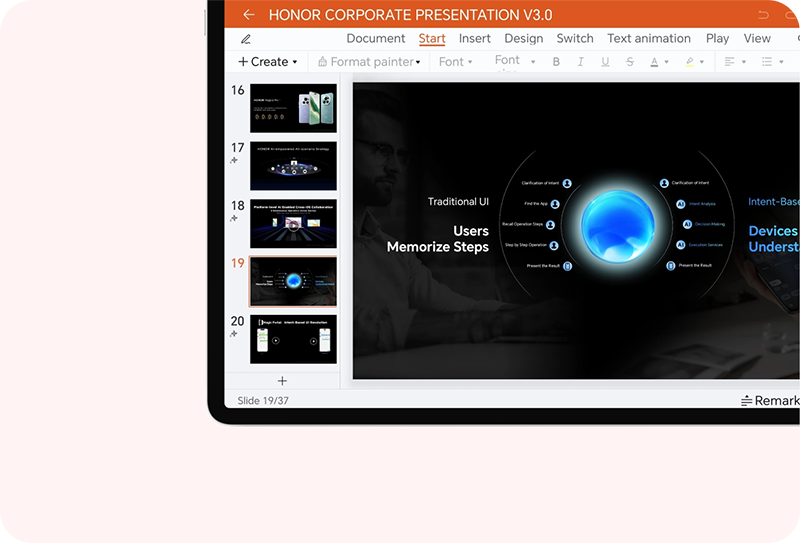This screenshot has height=543, width=800.
Task: Toggle strikethrough formatting
Action: tap(630, 62)
